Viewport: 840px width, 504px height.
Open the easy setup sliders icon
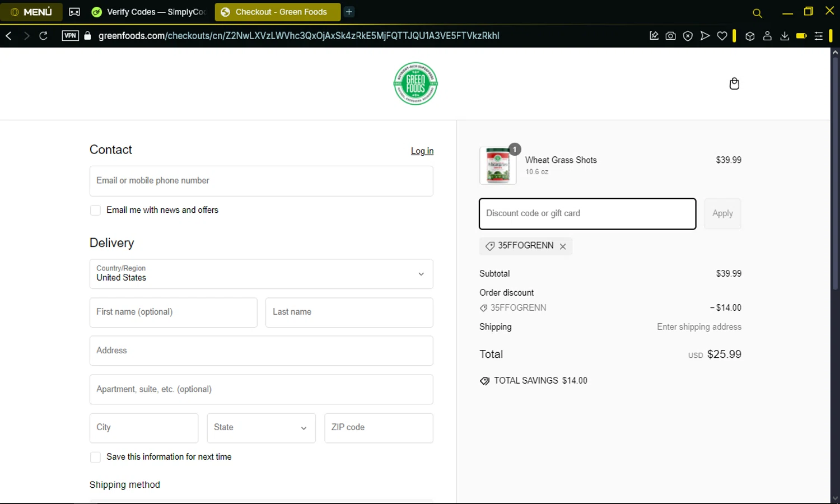click(819, 36)
